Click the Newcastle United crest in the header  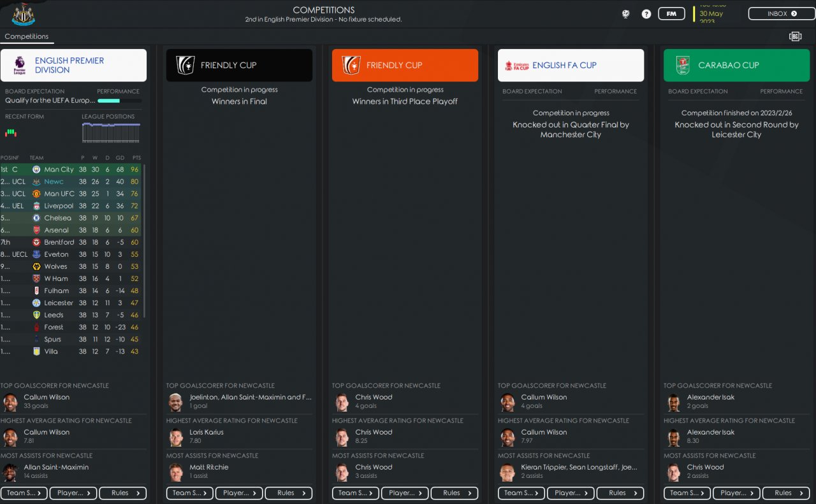coord(23,14)
